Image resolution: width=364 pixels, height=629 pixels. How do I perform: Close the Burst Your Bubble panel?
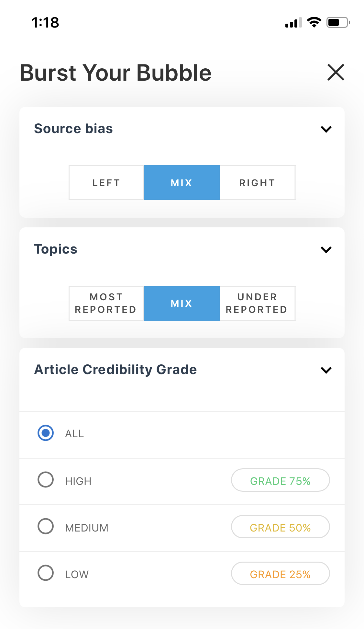(x=336, y=72)
